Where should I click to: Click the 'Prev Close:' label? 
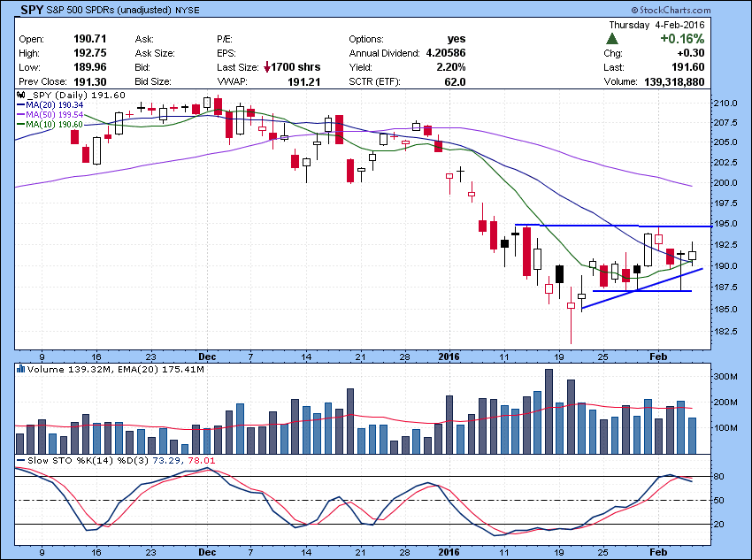click(x=42, y=81)
